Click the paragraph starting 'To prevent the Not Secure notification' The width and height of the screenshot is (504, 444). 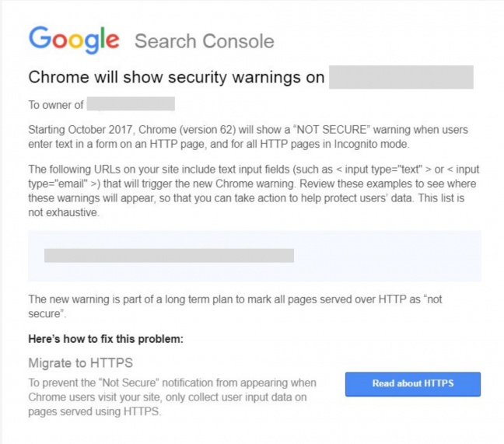tap(173, 397)
